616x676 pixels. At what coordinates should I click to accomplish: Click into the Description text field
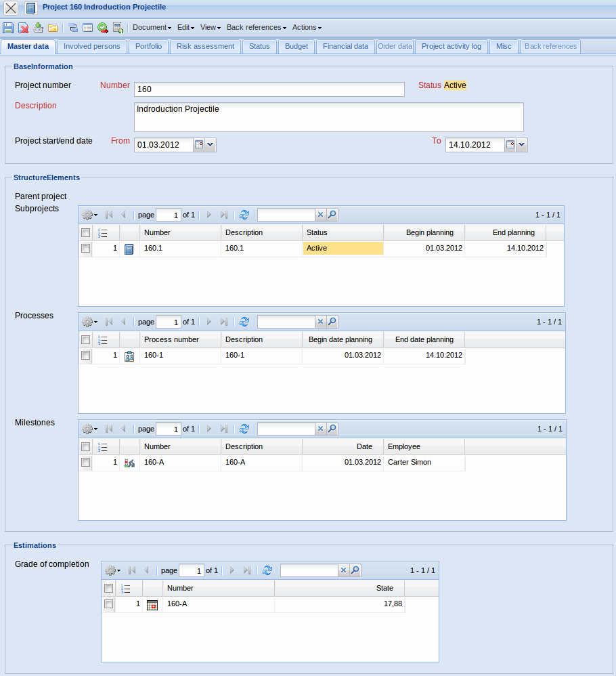click(x=328, y=117)
